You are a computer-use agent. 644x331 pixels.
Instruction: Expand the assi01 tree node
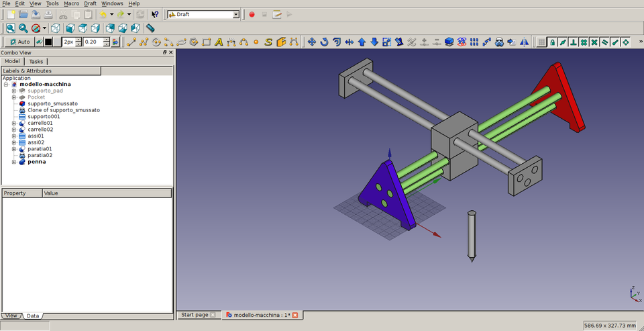14,136
